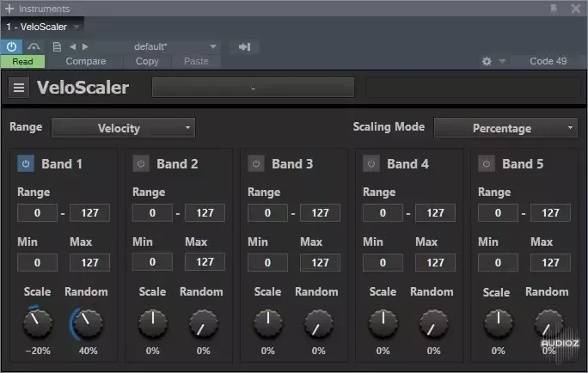Screen dimensions: 588x373
Task: Click Band 5 Range high value field
Action: [x=550, y=213]
